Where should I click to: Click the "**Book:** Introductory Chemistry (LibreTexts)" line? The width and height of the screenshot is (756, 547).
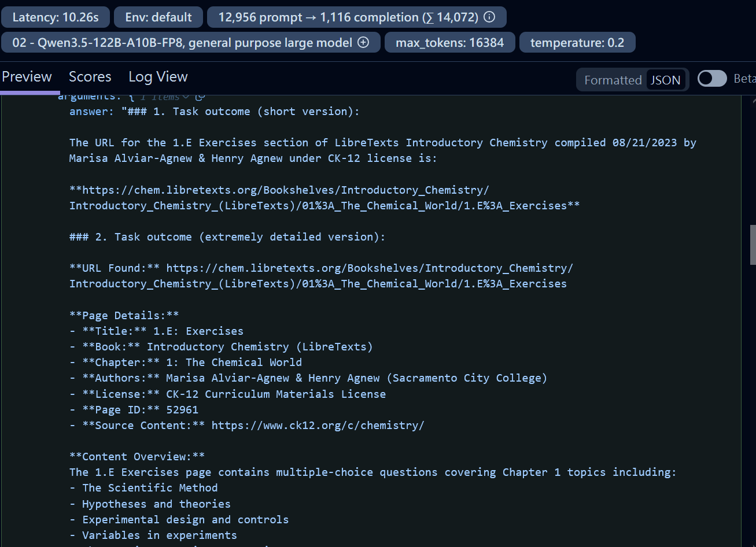[x=221, y=346]
